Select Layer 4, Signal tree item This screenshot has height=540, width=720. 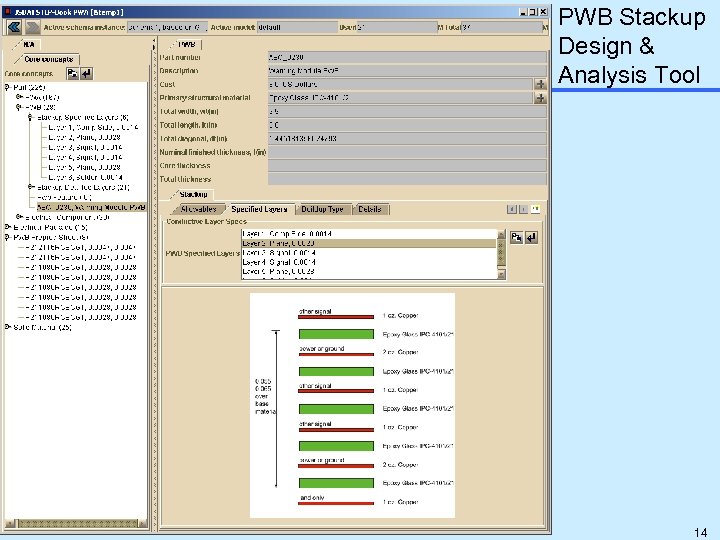point(85,157)
